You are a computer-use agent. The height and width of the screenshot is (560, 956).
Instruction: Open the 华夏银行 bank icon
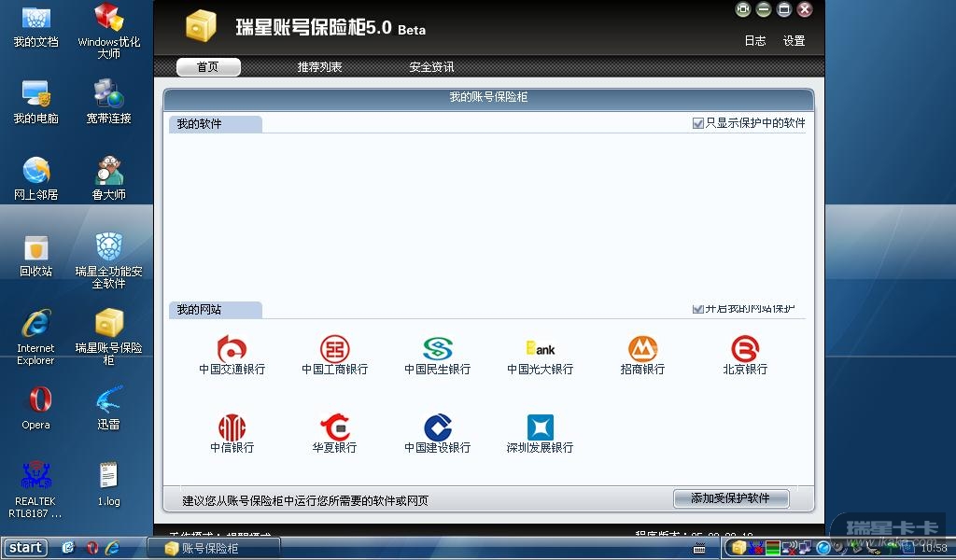[335, 427]
